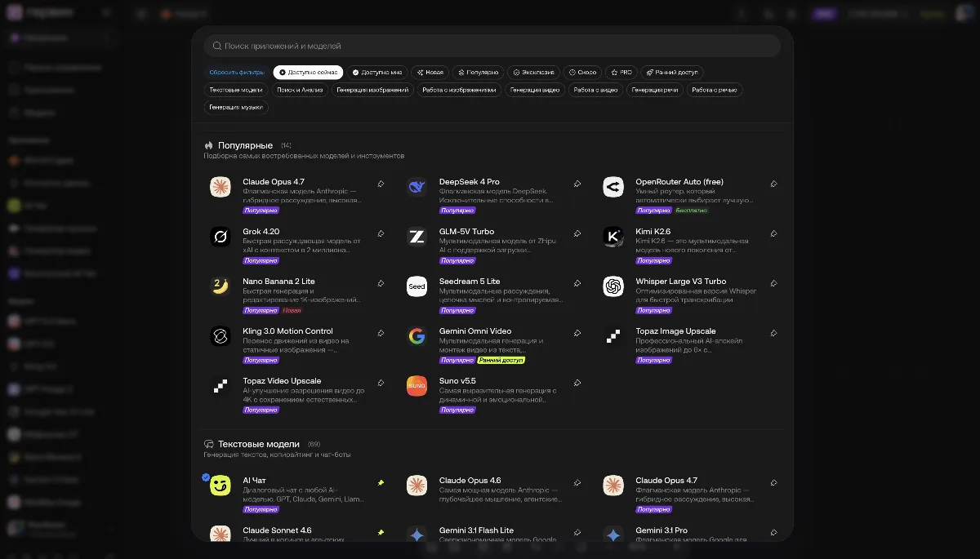Viewport: 980px width, 559px height.
Task: Pin the Suno v5.5 model
Action: coord(577,384)
